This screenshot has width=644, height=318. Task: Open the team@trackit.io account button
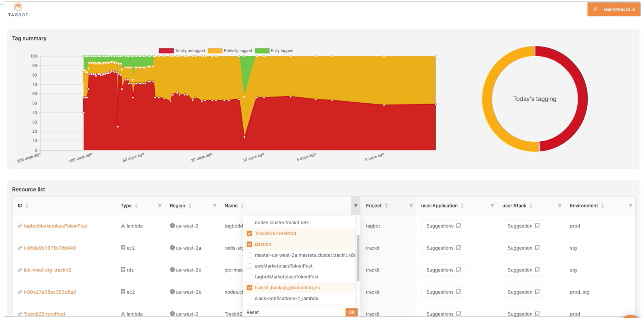point(614,9)
